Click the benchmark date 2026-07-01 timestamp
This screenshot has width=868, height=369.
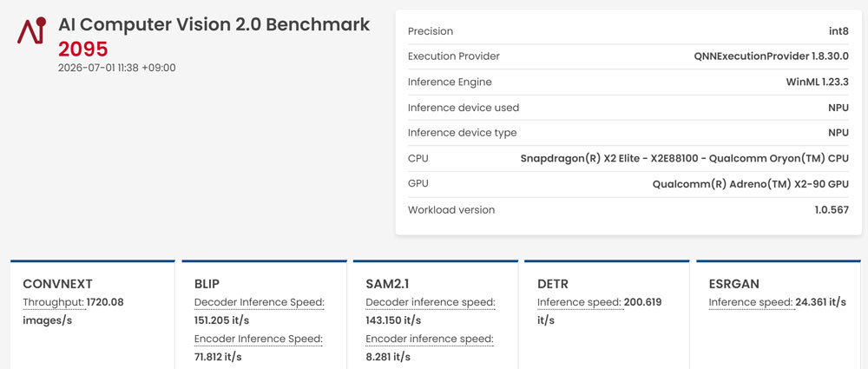[x=117, y=68]
